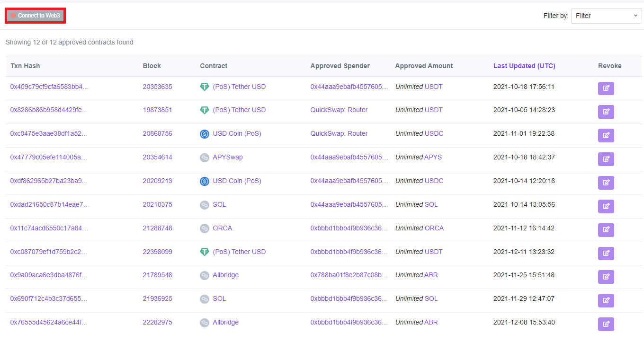Click the Connect to Web3 button
This screenshot has width=644, height=342.
point(36,16)
